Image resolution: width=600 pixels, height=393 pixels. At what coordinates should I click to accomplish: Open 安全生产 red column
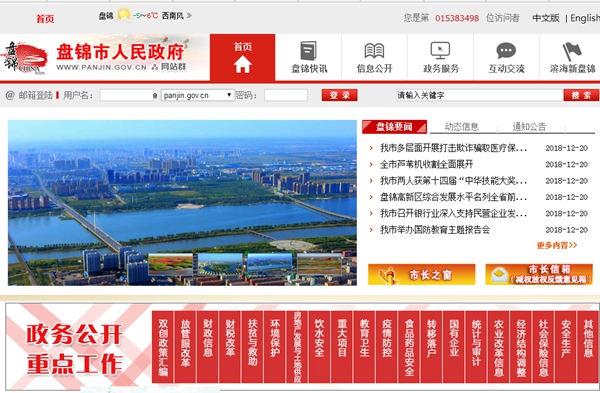pyautogui.click(x=566, y=347)
